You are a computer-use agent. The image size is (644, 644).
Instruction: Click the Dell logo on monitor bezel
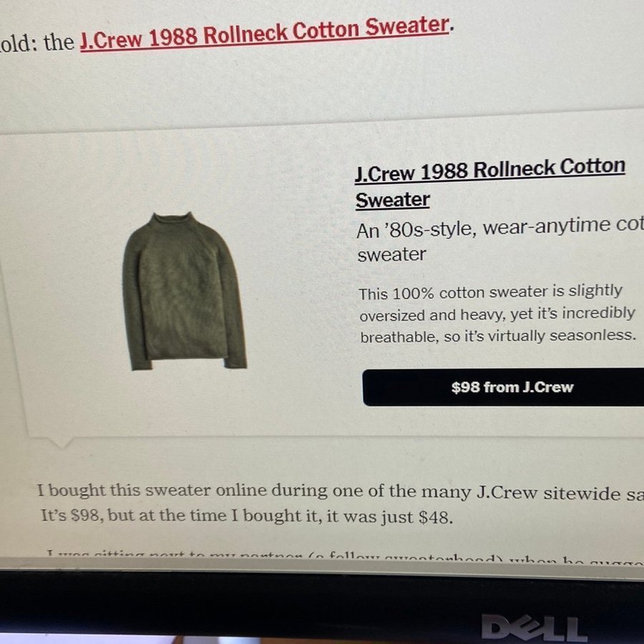click(x=535, y=627)
